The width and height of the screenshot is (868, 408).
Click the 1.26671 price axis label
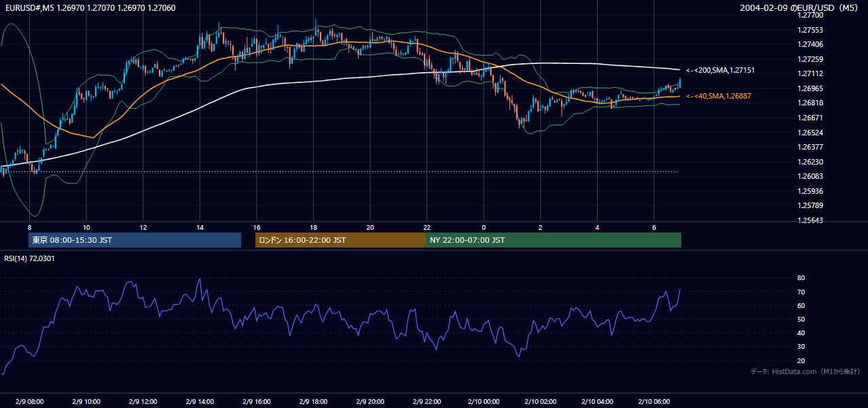[811, 118]
